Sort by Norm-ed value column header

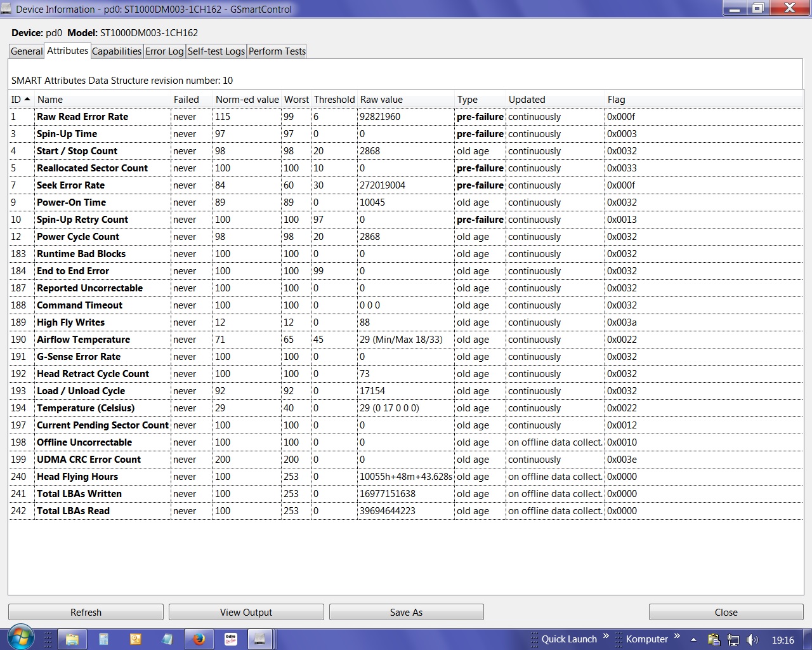click(247, 99)
